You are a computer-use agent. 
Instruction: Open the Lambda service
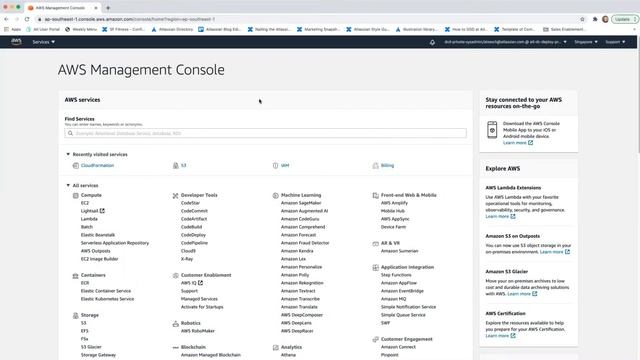[x=89, y=219]
